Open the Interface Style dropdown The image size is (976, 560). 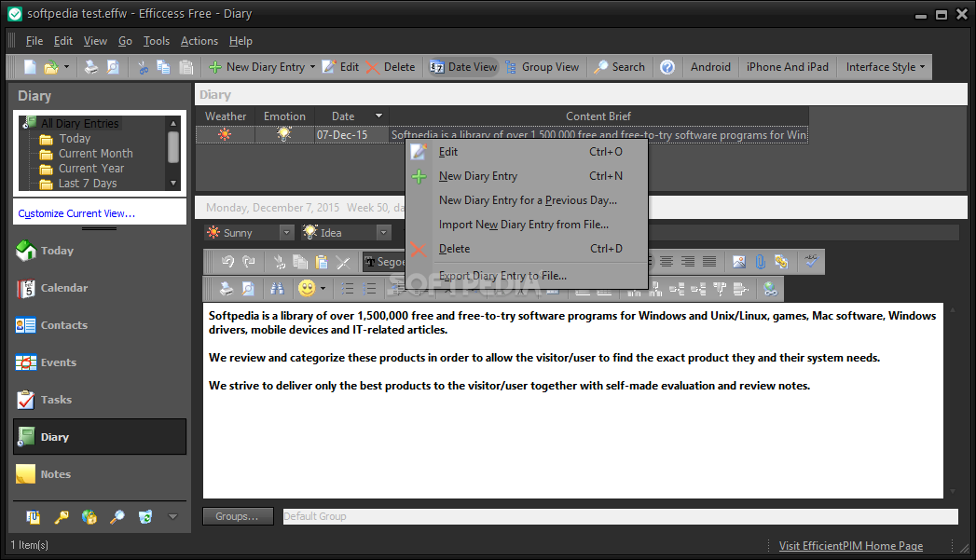886,66
